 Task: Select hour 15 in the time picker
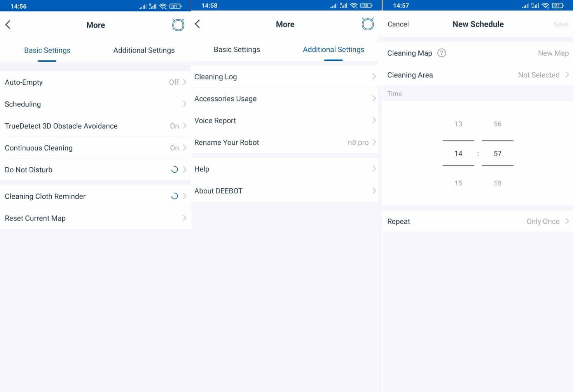pos(458,183)
